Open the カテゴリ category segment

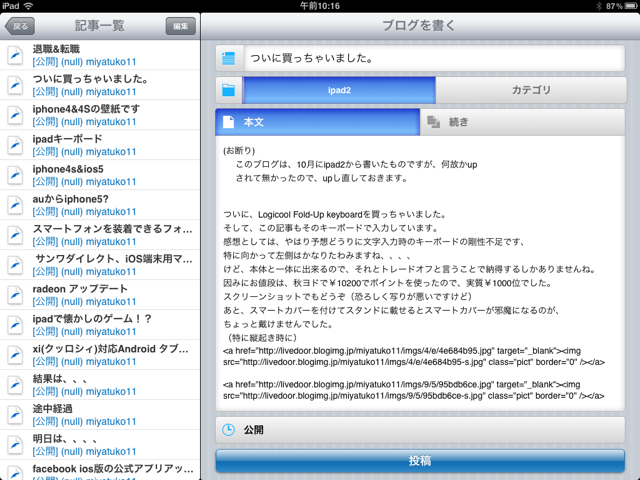pos(531,90)
